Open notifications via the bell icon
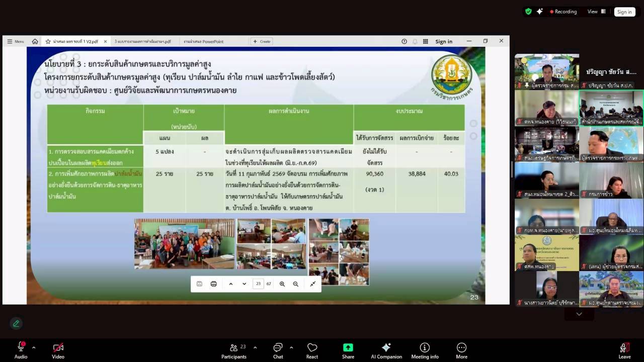The height and width of the screenshot is (362, 644). click(415, 42)
